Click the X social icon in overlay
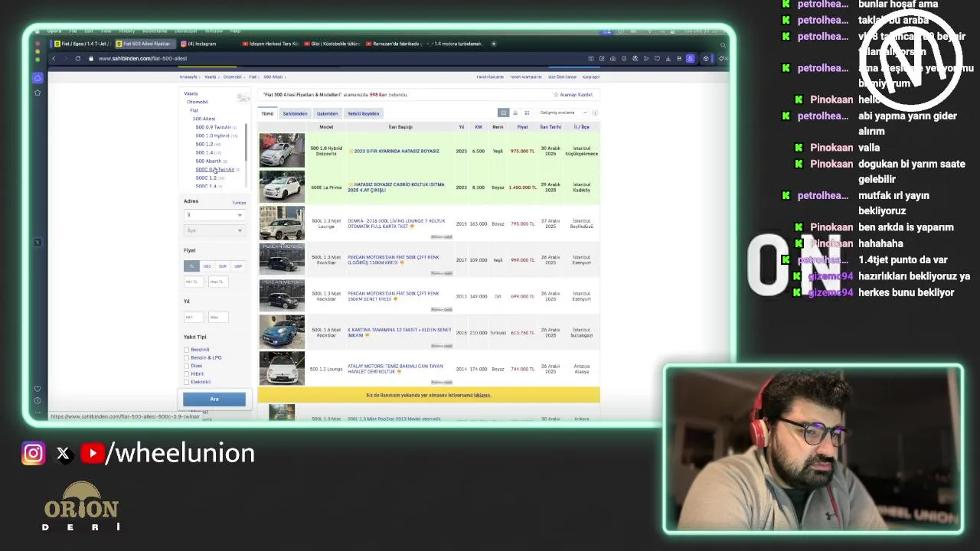The height and width of the screenshot is (551, 980). coord(64,454)
